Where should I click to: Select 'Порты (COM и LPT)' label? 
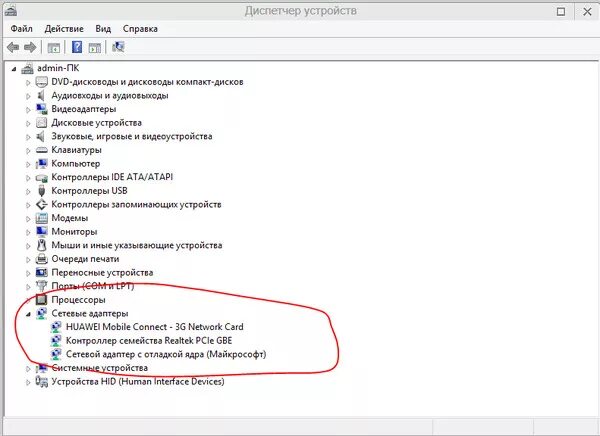tap(93, 286)
